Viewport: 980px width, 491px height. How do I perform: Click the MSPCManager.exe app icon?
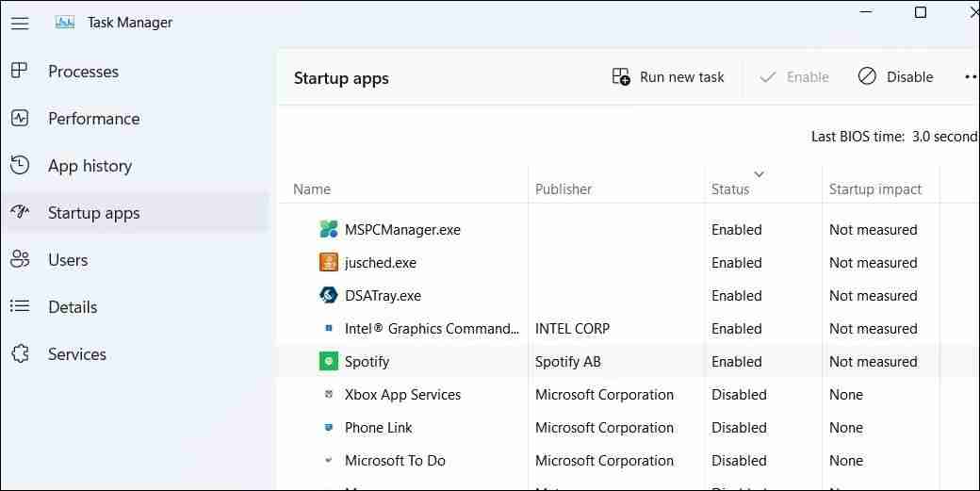[x=329, y=229]
